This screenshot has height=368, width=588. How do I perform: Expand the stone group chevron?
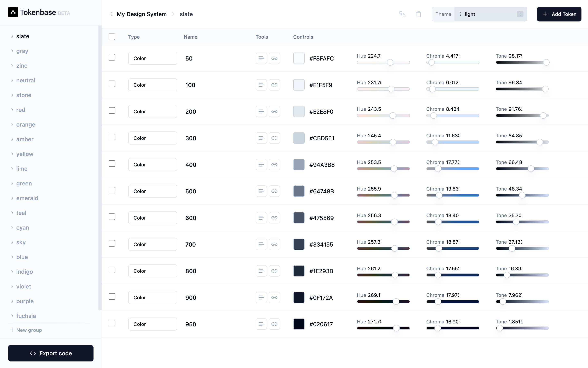point(12,95)
